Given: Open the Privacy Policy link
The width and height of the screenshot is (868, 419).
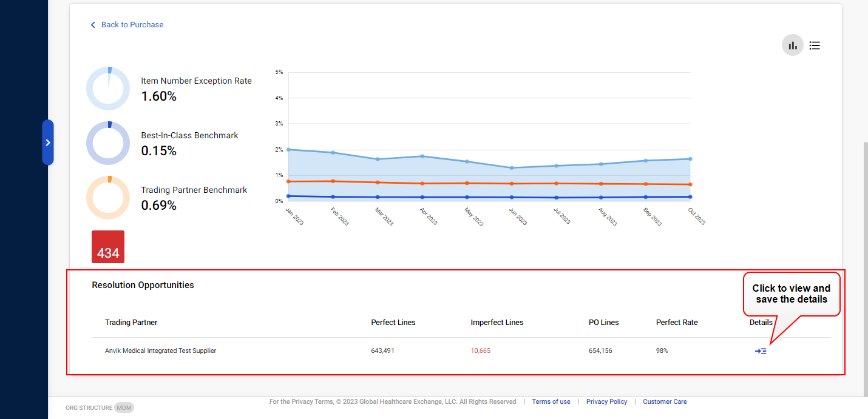Looking at the screenshot, I should (606, 401).
